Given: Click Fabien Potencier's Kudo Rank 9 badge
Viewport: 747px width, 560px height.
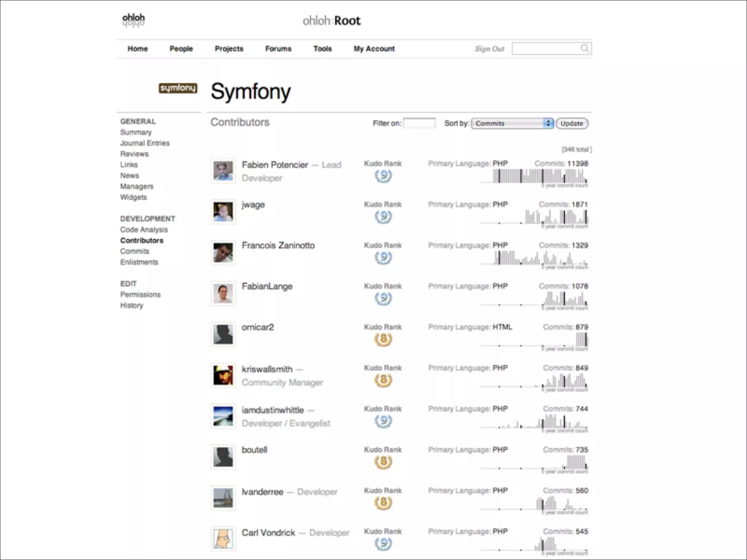Looking at the screenshot, I should coord(383,176).
